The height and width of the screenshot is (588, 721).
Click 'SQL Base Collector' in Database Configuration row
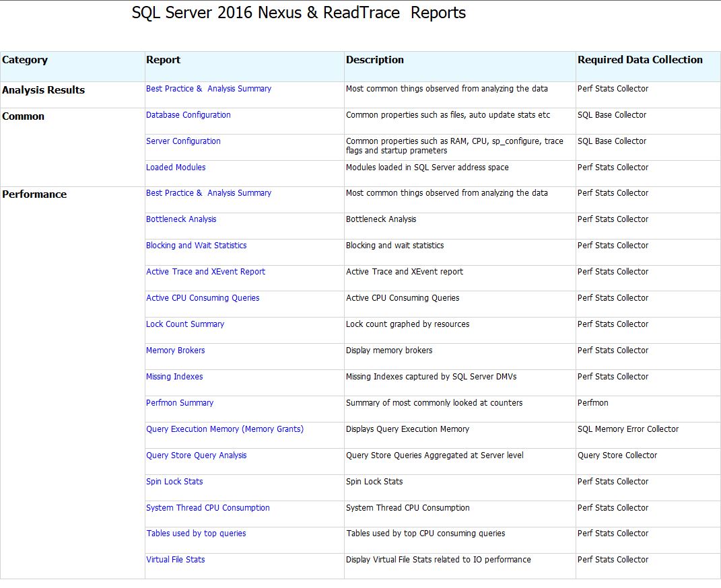612,115
